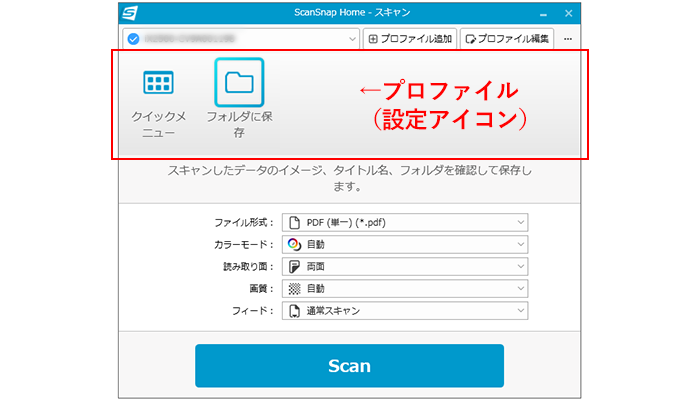This screenshot has height=400, width=700.
Task: Open the フィード dropdown
Action: click(x=405, y=311)
